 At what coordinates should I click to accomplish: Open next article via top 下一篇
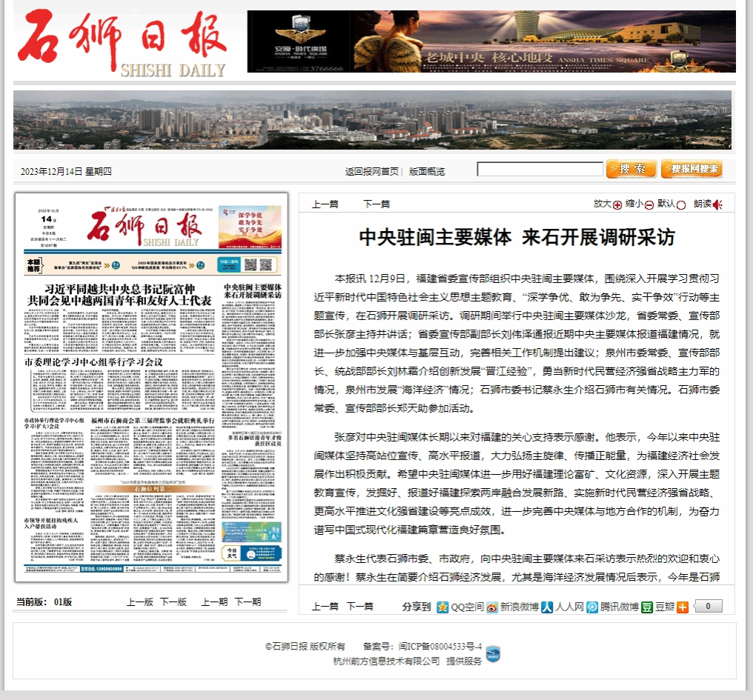click(x=376, y=204)
